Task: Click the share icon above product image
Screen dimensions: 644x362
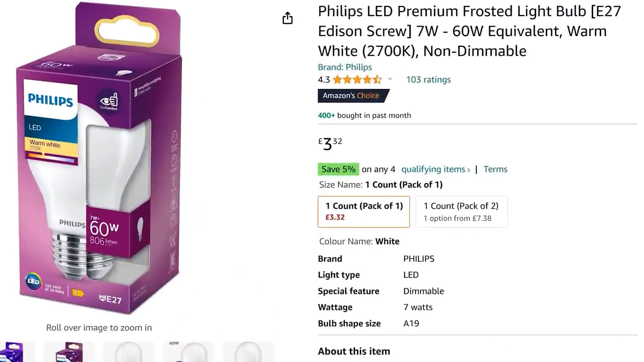Action: click(287, 19)
